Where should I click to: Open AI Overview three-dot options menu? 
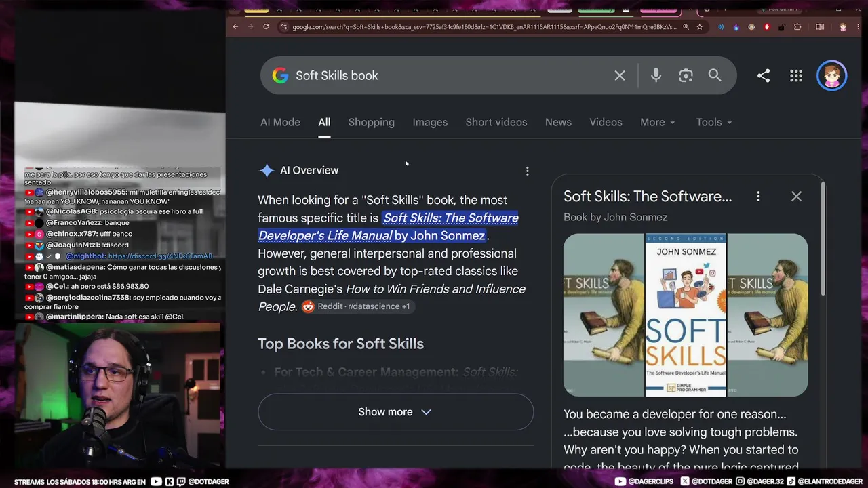point(527,171)
